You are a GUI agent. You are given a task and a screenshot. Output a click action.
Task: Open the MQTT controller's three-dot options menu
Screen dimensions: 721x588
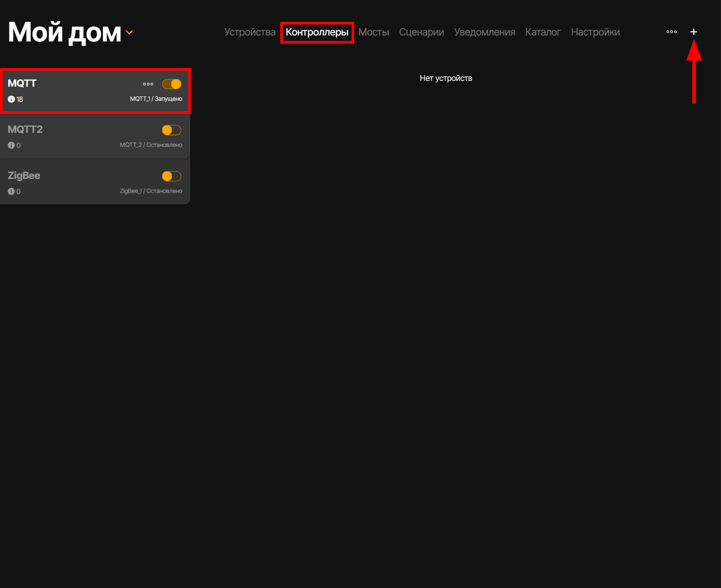(148, 84)
